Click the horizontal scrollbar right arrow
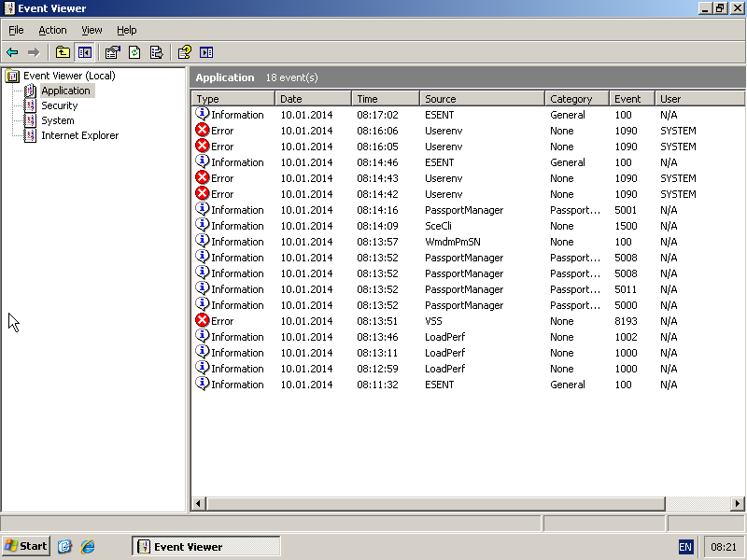 tap(738, 504)
